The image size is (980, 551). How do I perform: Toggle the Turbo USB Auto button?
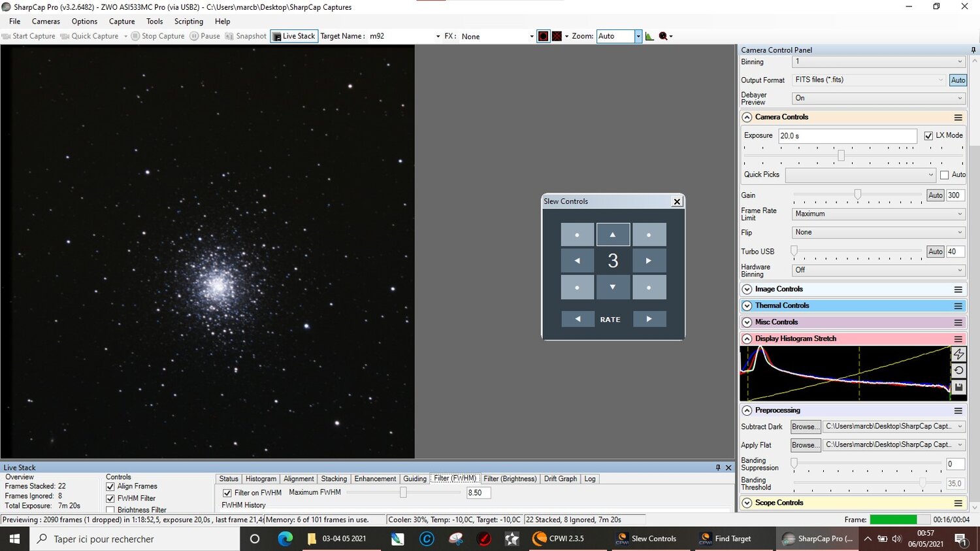pos(936,251)
